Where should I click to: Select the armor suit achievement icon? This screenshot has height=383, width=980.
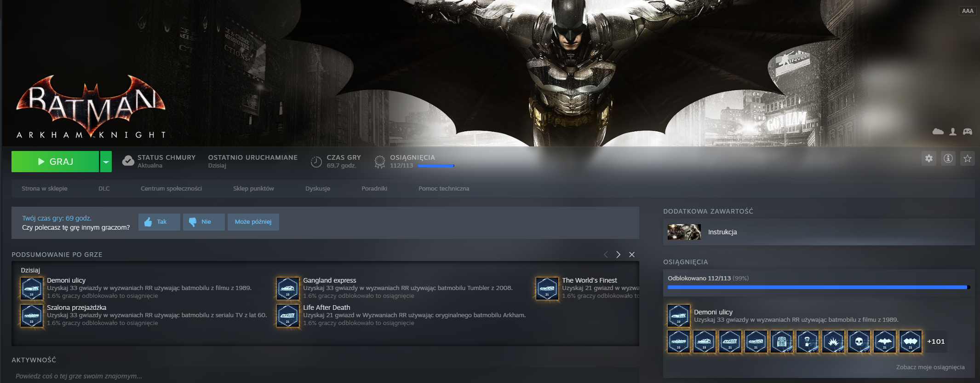point(782,342)
